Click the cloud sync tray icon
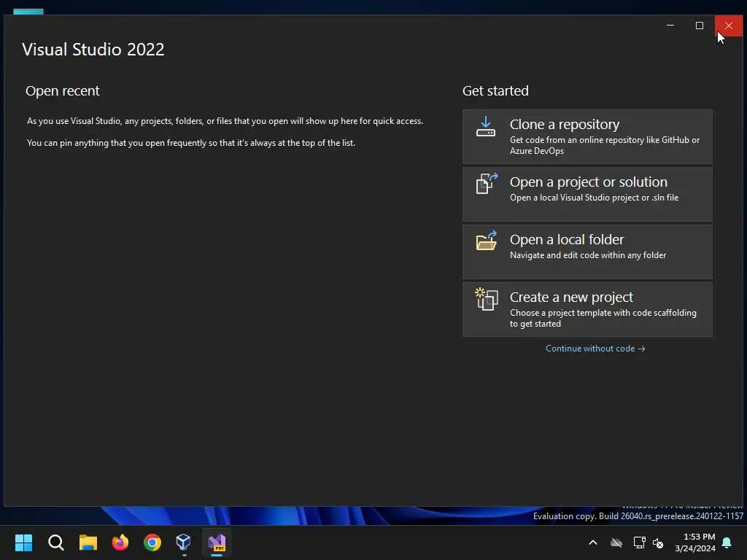The width and height of the screenshot is (747, 560). coord(616,542)
